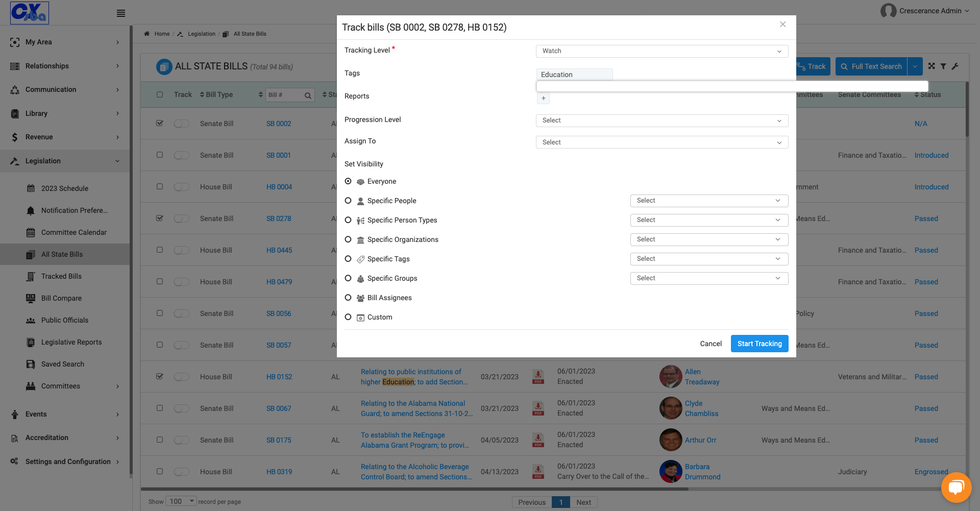Toggle track switch for HB 0152
Image resolution: width=980 pixels, height=511 pixels.
coord(181,377)
